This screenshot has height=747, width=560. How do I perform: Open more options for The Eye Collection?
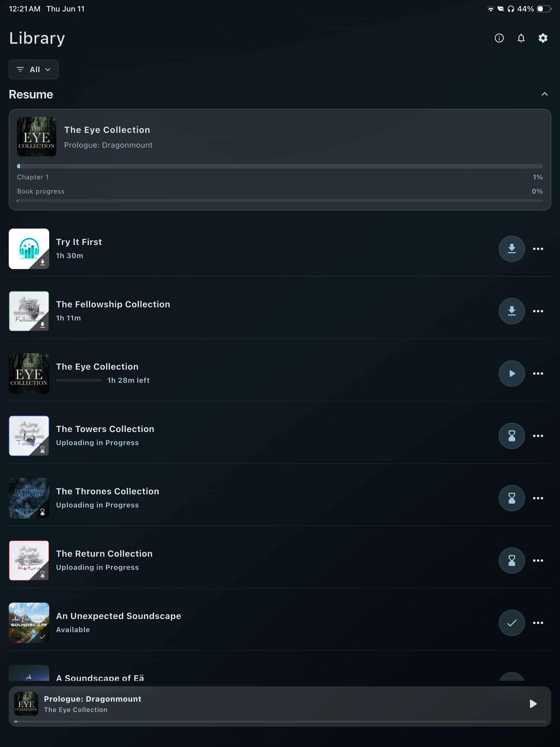538,373
